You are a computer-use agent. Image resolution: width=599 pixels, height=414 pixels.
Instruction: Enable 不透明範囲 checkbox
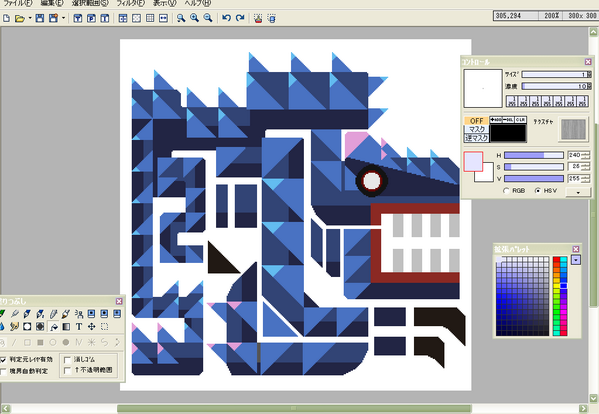pos(67,370)
